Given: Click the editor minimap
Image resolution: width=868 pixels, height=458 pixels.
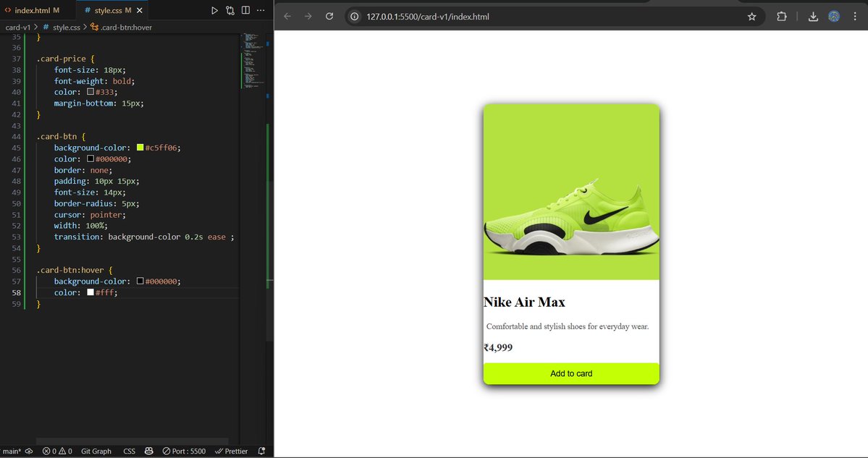Looking at the screenshot, I should 253,61.
